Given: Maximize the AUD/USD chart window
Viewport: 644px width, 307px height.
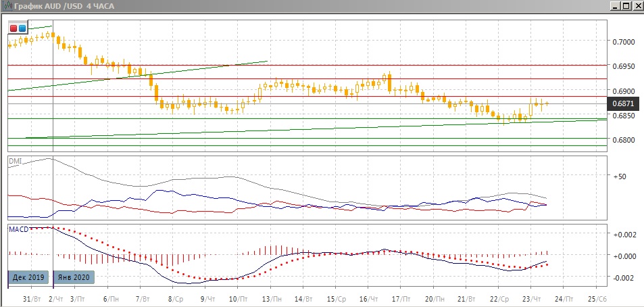Looking at the screenshot, I should [626, 5].
